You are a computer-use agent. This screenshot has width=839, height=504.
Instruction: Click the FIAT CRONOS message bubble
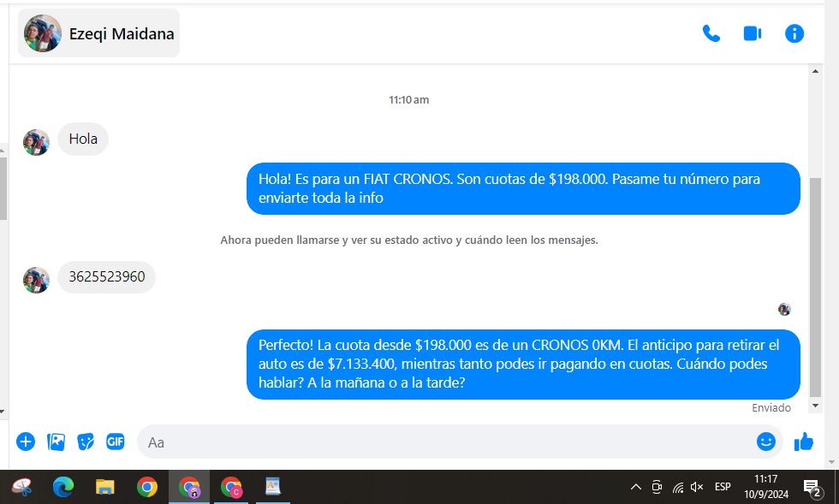point(523,188)
